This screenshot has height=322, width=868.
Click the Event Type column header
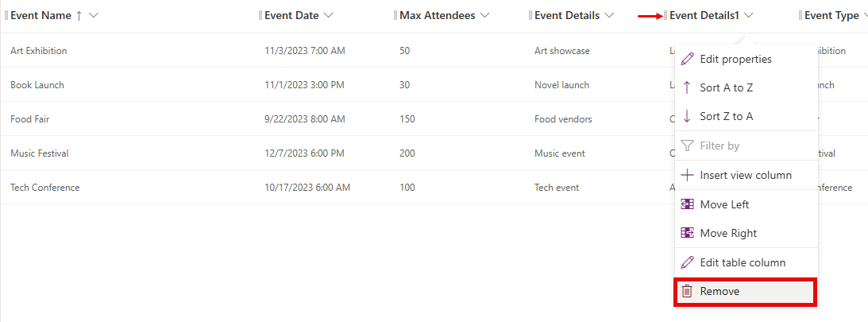pyautogui.click(x=831, y=16)
